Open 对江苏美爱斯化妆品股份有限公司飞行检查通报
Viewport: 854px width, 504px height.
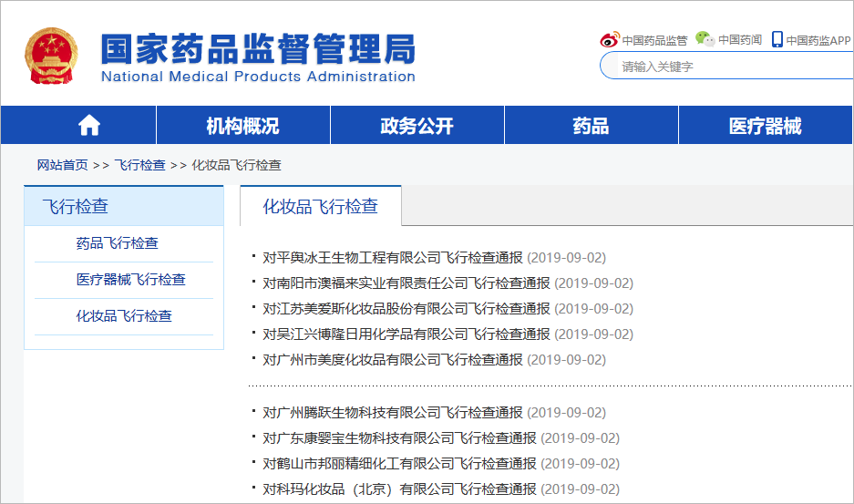tap(406, 309)
